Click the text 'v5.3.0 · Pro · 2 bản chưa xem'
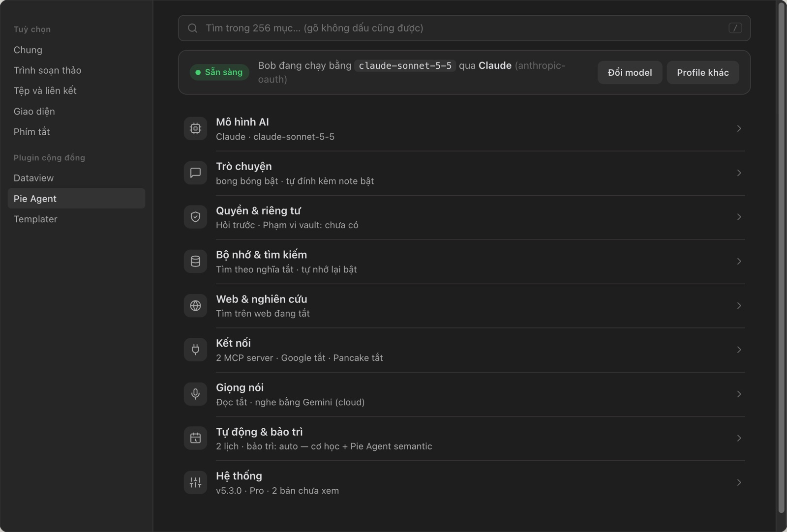The height and width of the screenshot is (532, 787). pos(277,491)
